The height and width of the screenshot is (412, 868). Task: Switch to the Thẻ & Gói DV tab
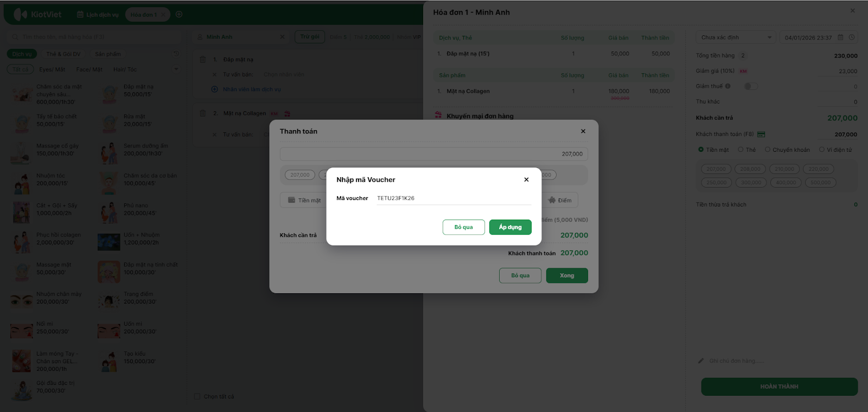[63, 54]
